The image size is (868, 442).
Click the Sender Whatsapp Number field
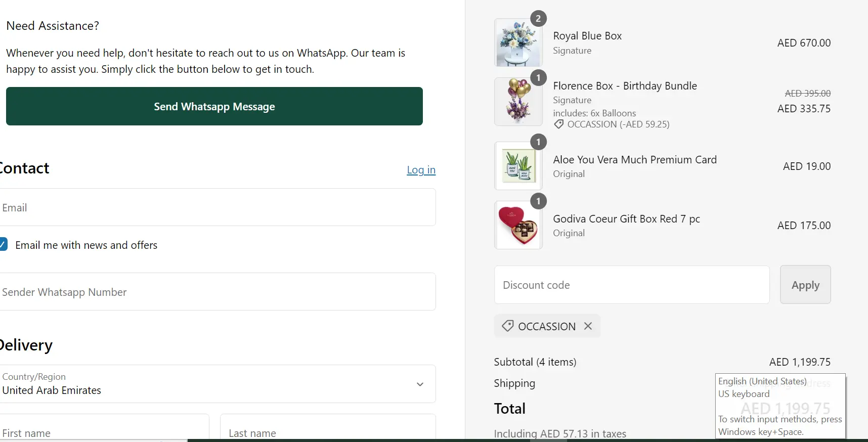pyautogui.click(x=218, y=292)
